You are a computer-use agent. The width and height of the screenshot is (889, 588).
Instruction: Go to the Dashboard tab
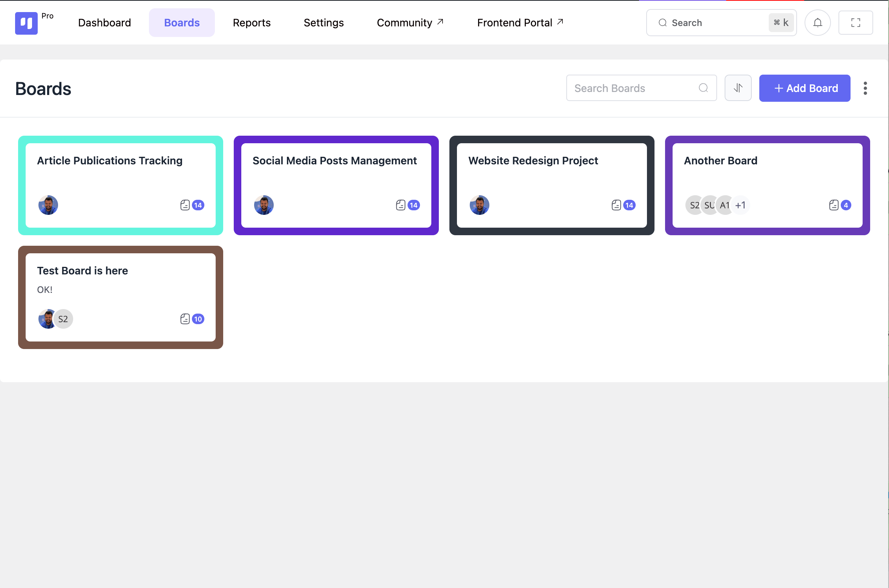tap(104, 23)
